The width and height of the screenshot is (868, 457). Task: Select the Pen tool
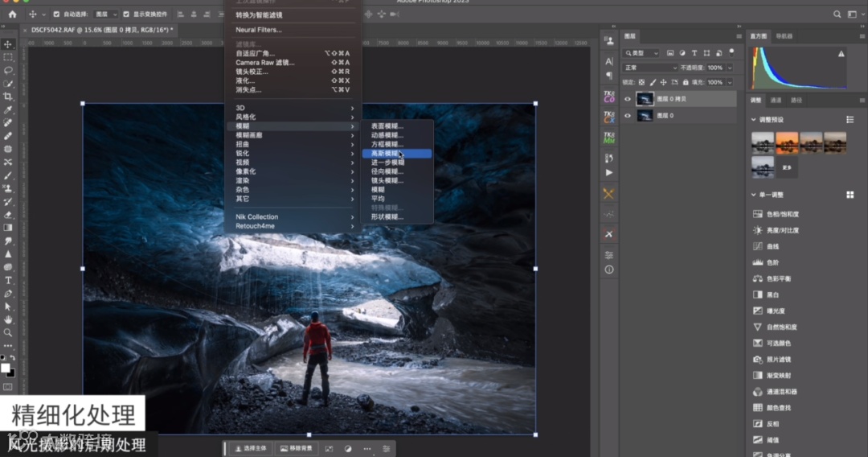[x=8, y=294]
